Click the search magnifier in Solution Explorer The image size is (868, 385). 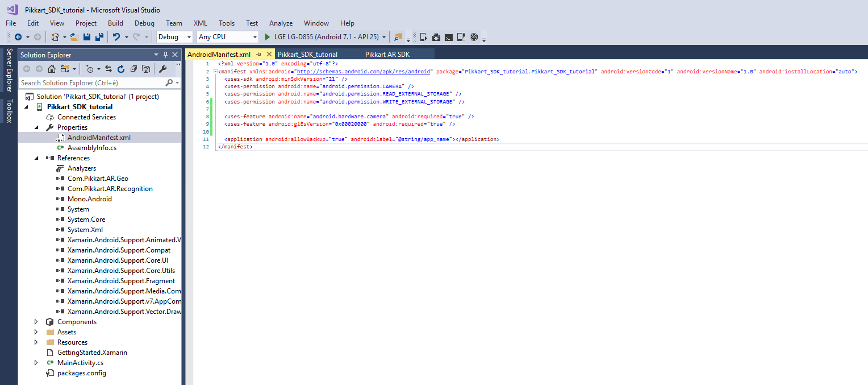[x=169, y=83]
